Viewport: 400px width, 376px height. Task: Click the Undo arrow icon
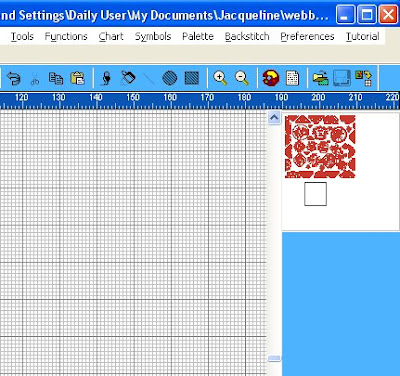13,78
